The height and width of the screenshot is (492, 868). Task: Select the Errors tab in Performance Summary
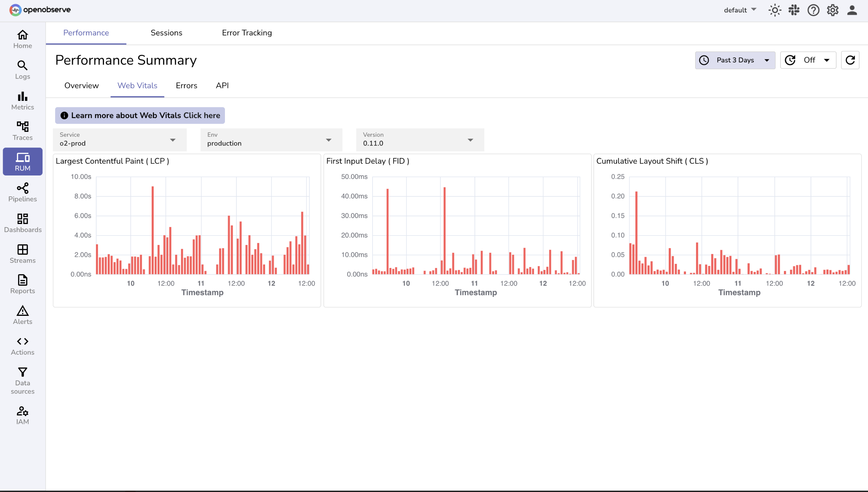(186, 85)
